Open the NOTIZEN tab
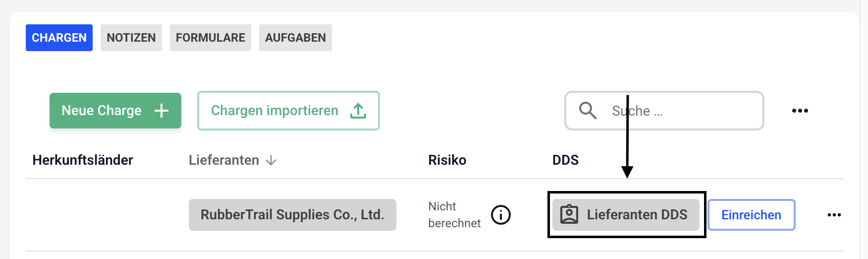Viewport: 868px width, 259px height. tap(131, 38)
